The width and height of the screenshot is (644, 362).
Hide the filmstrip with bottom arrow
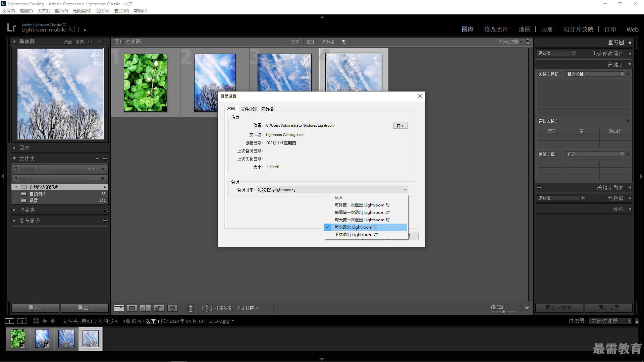tap(322, 359)
